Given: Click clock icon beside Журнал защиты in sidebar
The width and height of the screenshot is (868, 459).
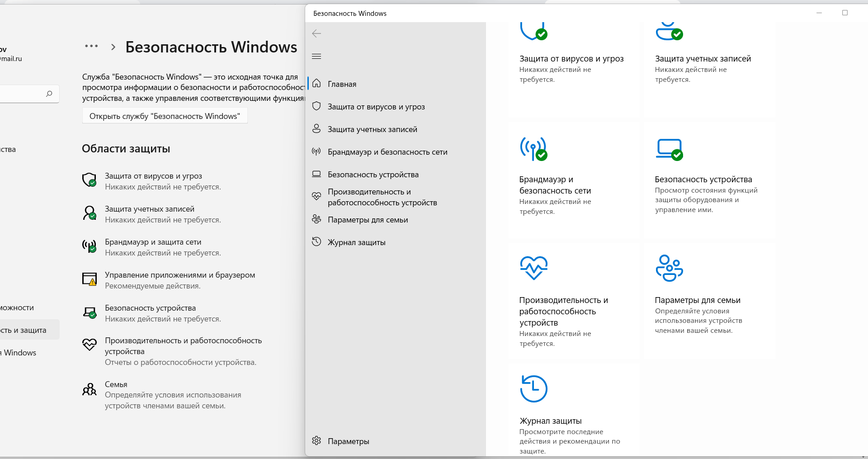Looking at the screenshot, I should click(x=316, y=241).
